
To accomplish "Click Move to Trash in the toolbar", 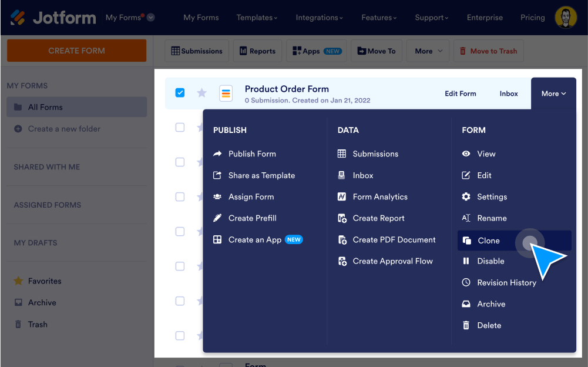I will [488, 51].
